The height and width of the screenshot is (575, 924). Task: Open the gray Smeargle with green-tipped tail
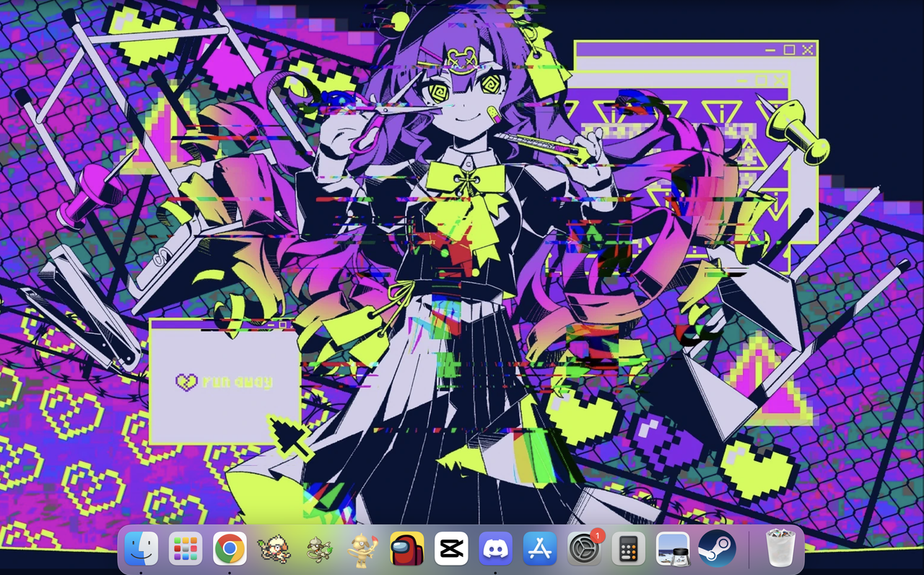tap(318, 549)
